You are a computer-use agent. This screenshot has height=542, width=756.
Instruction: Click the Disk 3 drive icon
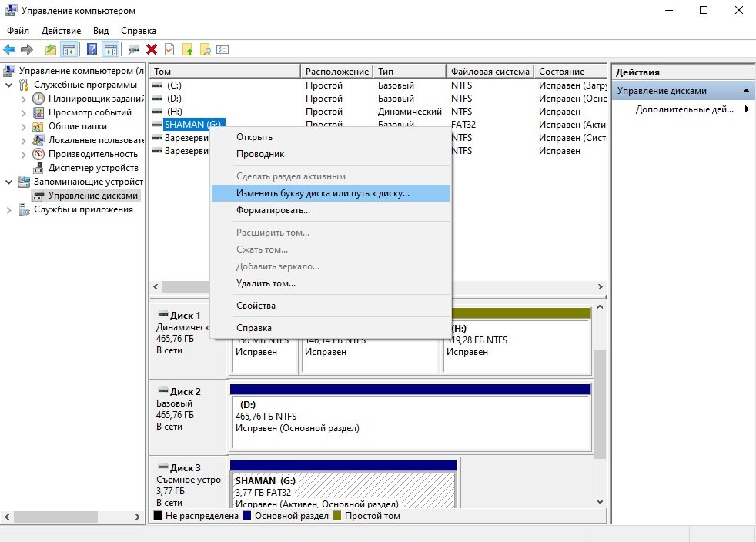tap(163, 467)
